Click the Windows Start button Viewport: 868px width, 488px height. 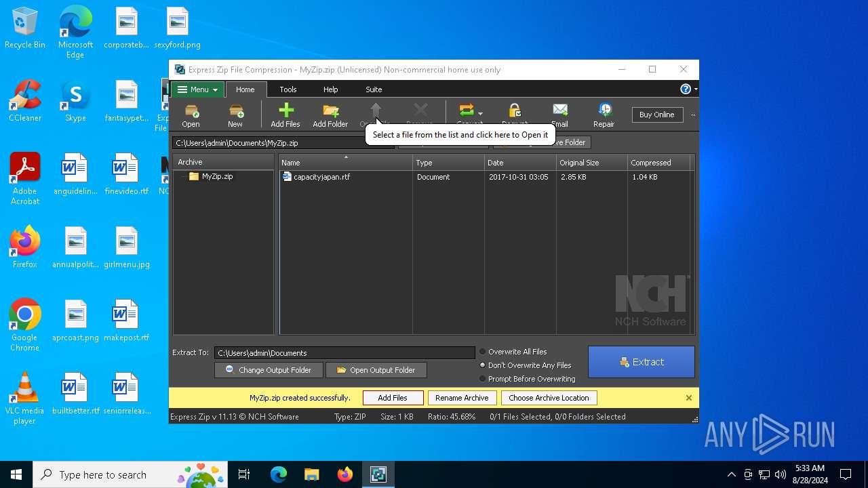pos(16,474)
